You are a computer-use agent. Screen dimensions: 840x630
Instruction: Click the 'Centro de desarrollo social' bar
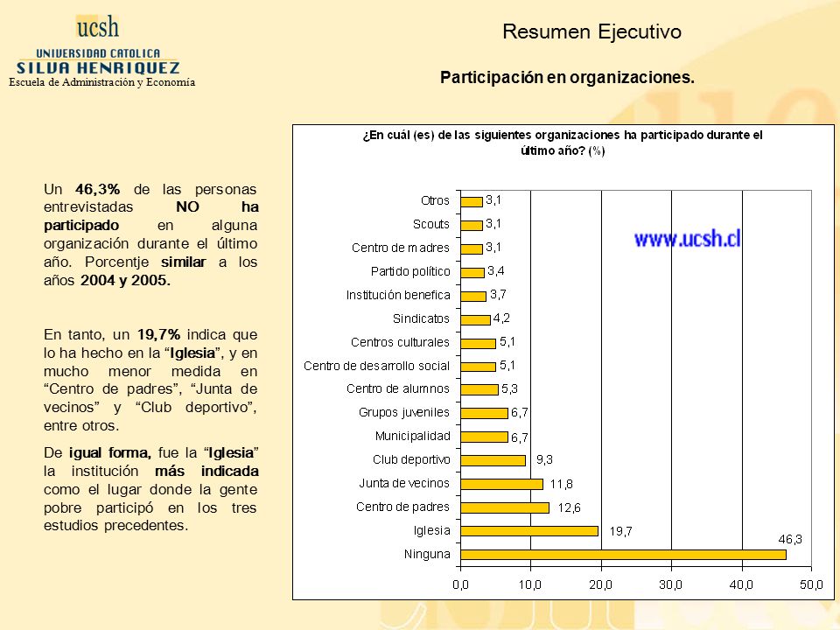[x=479, y=367]
